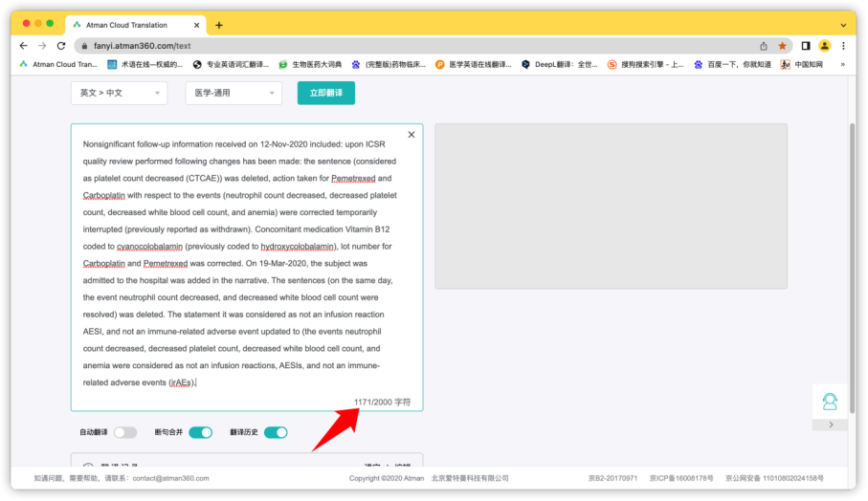Open 百度一下 bookmark
The width and height of the screenshot is (868, 501).
coord(732,65)
